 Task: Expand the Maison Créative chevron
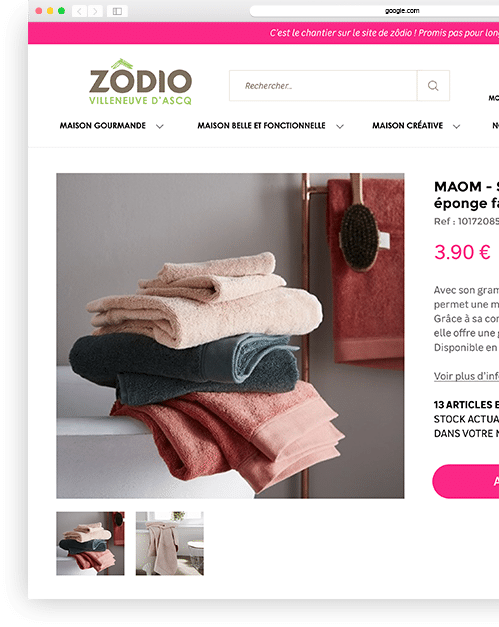pos(456,126)
